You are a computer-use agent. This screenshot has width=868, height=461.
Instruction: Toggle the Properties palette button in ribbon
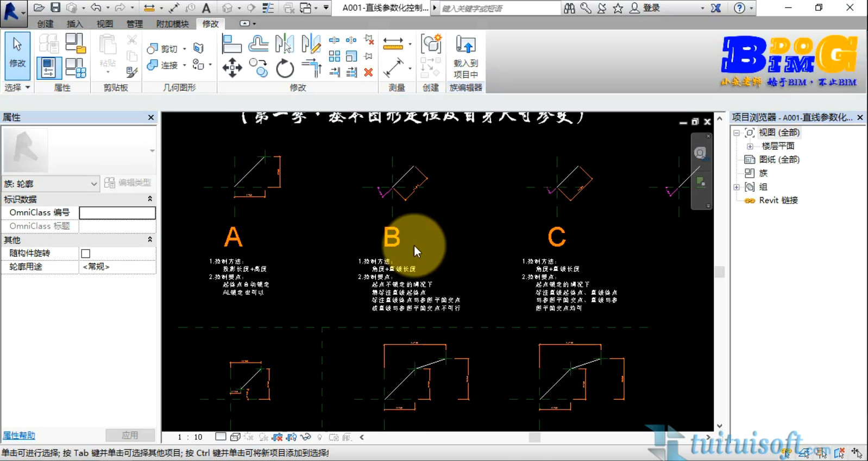coord(48,68)
